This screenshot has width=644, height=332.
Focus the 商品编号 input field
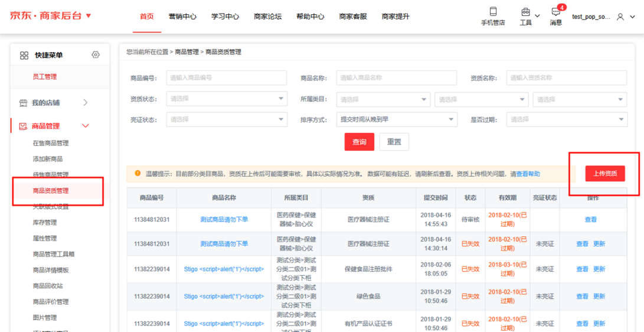click(x=227, y=77)
